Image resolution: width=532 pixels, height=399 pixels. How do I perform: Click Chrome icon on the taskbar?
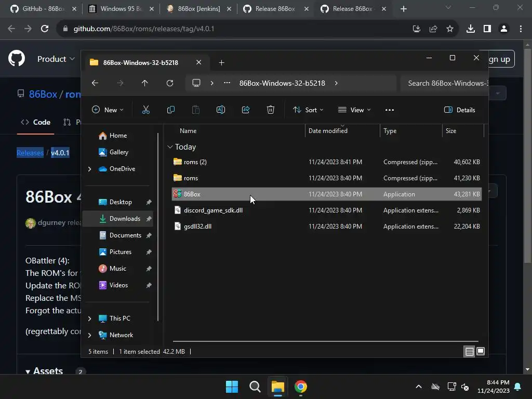301,387
